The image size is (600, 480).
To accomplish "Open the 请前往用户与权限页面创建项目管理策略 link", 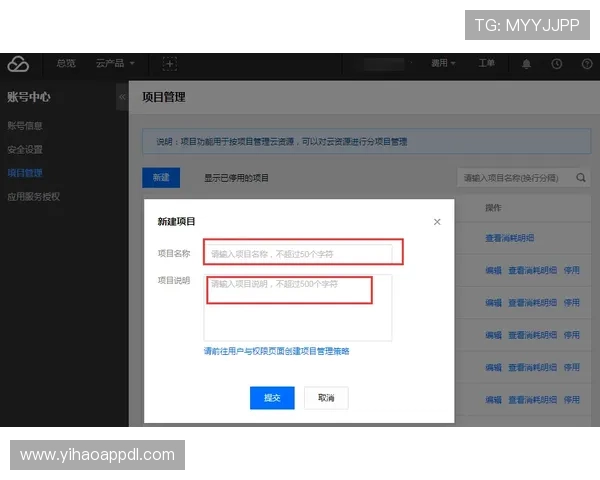I will (x=277, y=351).
